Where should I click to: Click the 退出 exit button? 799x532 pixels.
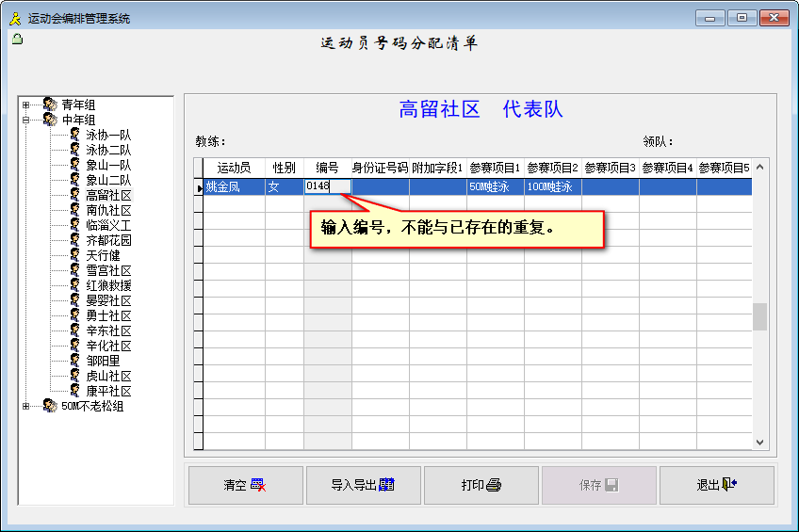716,486
